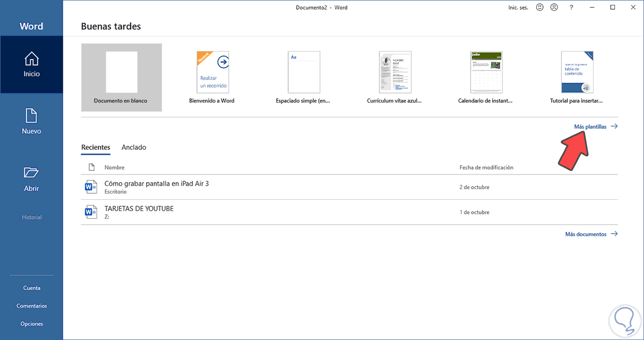Image resolution: width=644 pixels, height=340 pixels.
Task: Send a frown feedback face icon
Action: point(554,8)
